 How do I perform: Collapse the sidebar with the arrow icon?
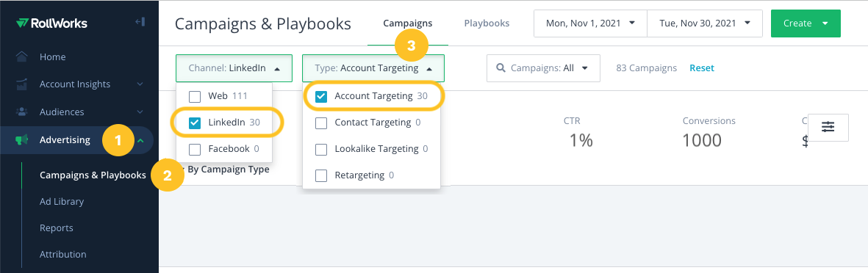140,22
